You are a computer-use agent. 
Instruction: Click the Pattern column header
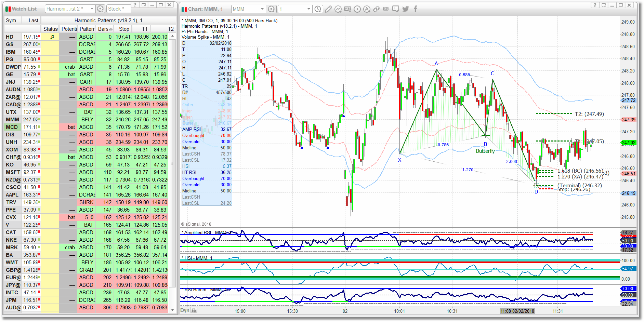[87, 29]
